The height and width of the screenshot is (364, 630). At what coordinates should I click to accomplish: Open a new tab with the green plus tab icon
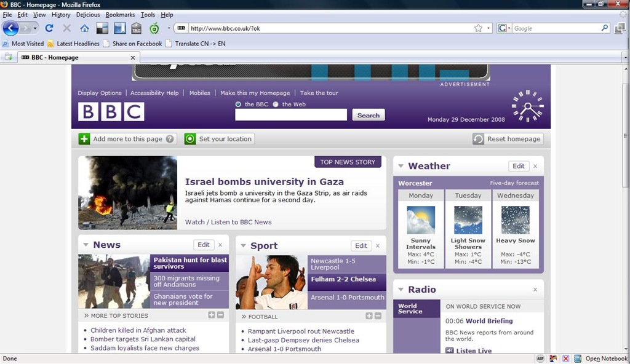[x=9, y=57]
